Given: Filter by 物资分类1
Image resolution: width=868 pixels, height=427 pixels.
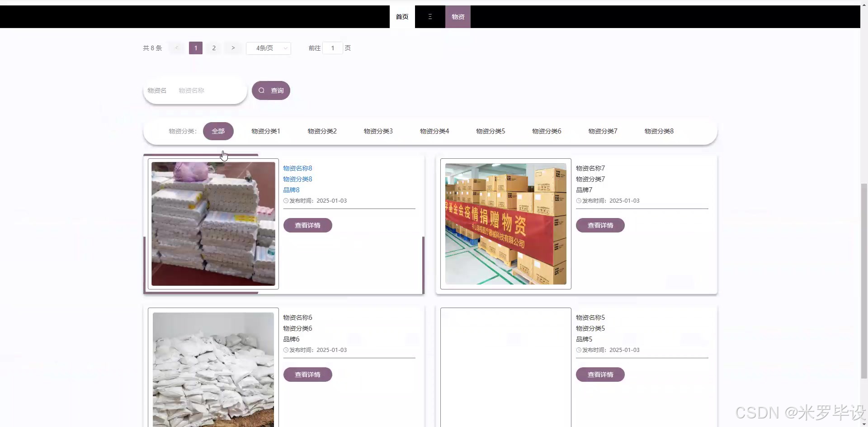Looking at the screenshot, I should [x=266, y=131].
